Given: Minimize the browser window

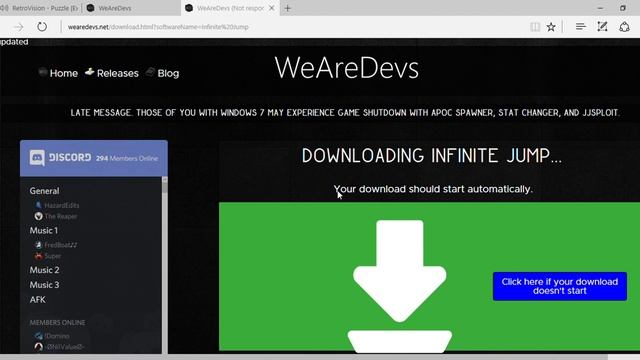Looking at the screenshot, I should click(x=600, y=8).
